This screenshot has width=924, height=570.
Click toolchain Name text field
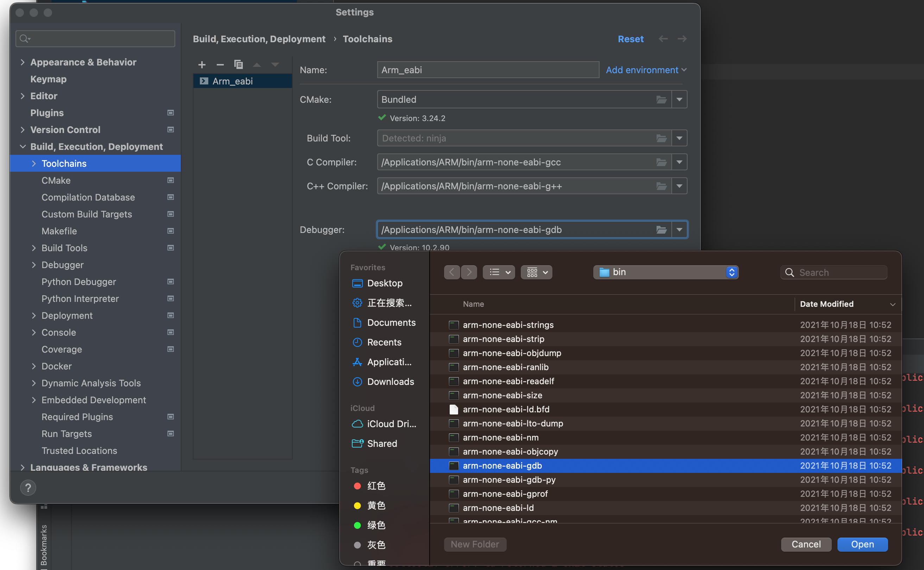pyautogui.click(x=488, y=70)
